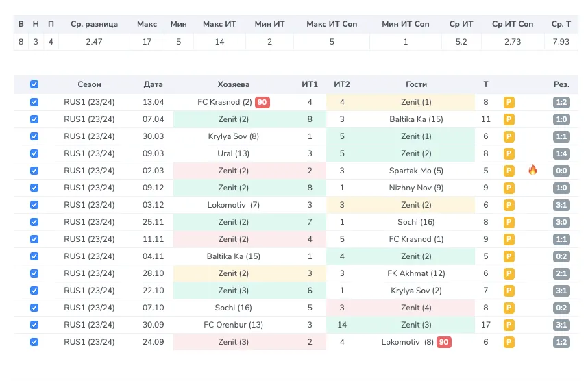Image resolution: width=588 pixels, height=381 pixels.
Task: Click the yellow P icon in 13.04 row
Action: pyautogui.click(x=509, y=102)
